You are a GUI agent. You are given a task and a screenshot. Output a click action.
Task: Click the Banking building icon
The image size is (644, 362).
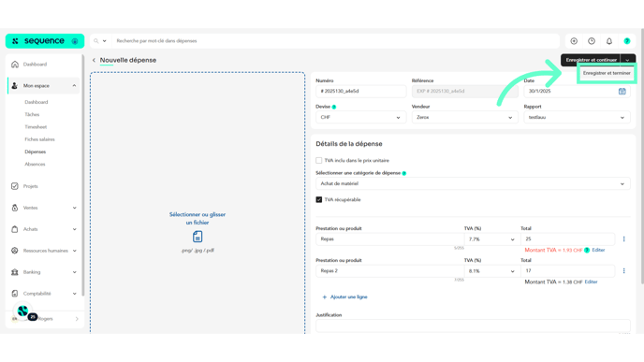[15, 272]
